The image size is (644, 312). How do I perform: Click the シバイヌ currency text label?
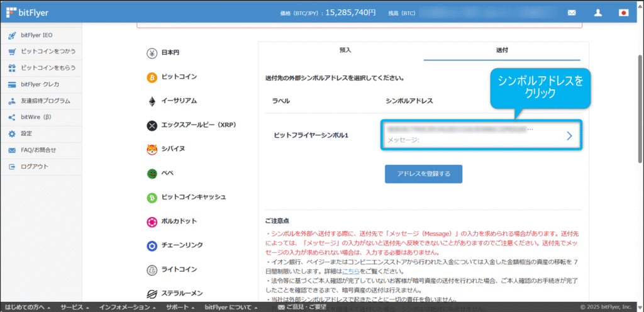[173, 149]
